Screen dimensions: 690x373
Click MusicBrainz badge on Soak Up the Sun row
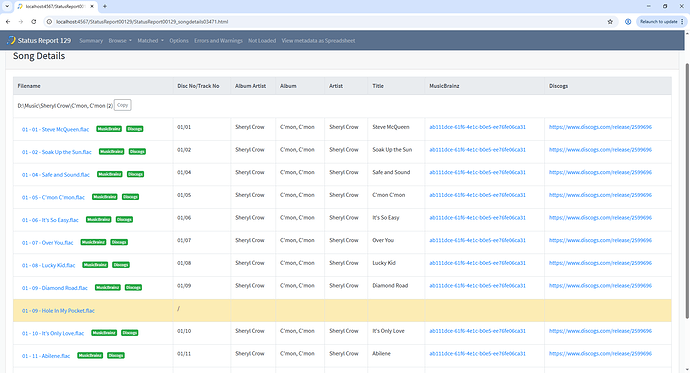click(x=111, y=151)
